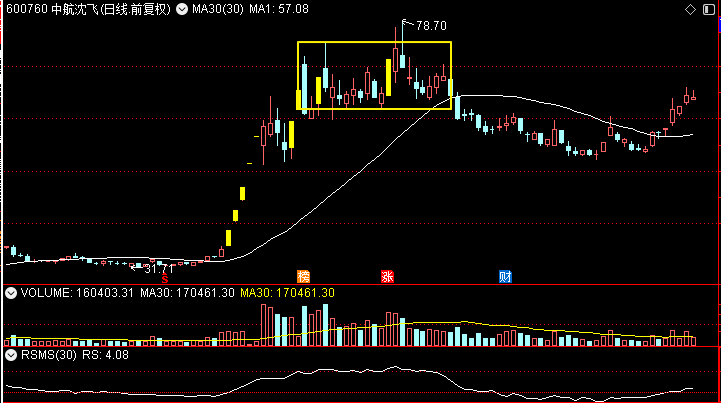Screen dimensions: 721x403
Task: Click the white MA30: 170461.30 volume label
Action: point(187,293)
